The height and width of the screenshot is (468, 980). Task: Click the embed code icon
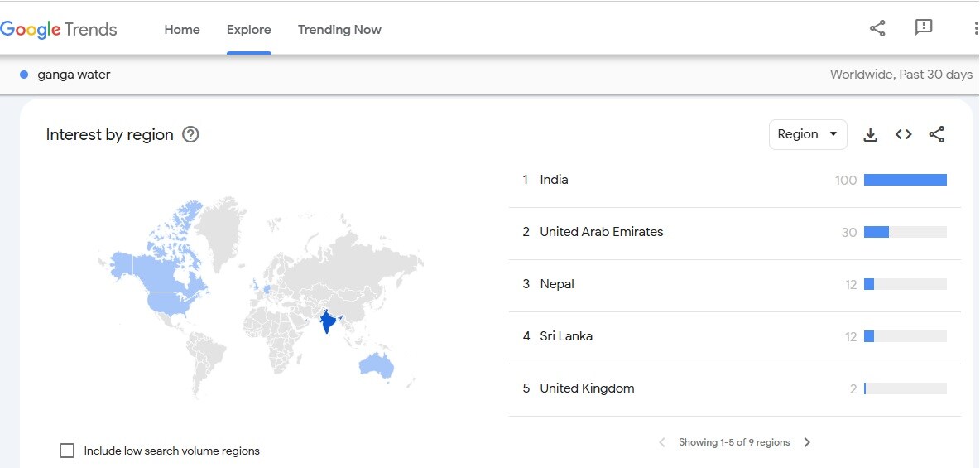(x=904, y=134)
